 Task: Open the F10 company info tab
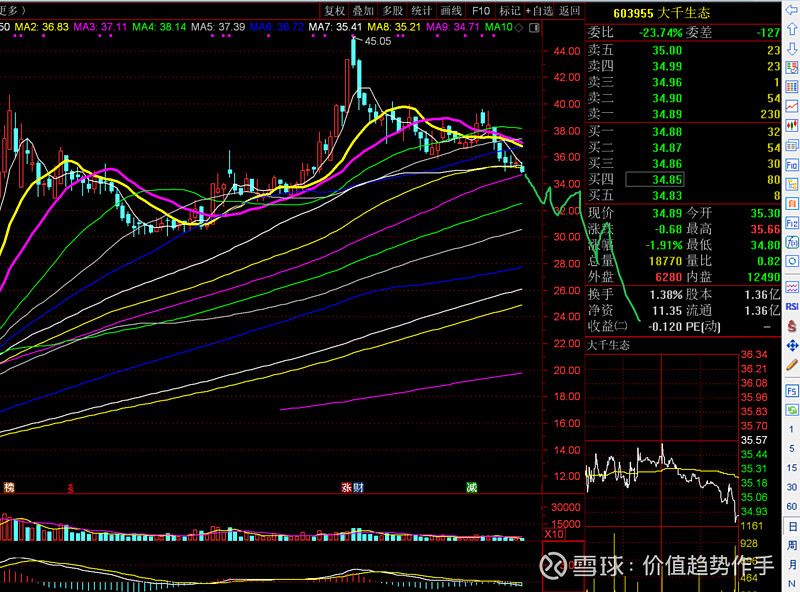(x=481, y=11)
